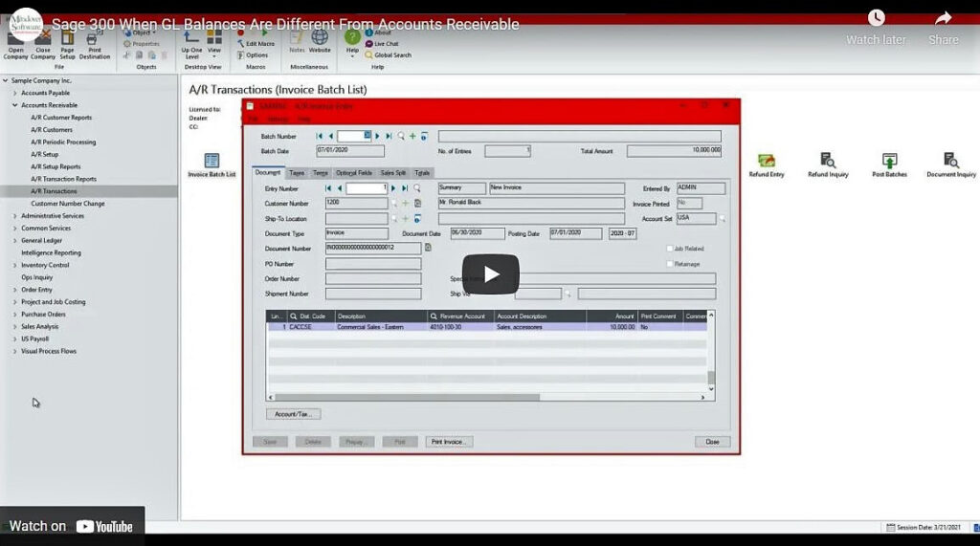Image resolution: width=980 pixels, height=546 pixels.
Task: Switch to the Optional Fields tab
Action: click(x=354, y=173)
